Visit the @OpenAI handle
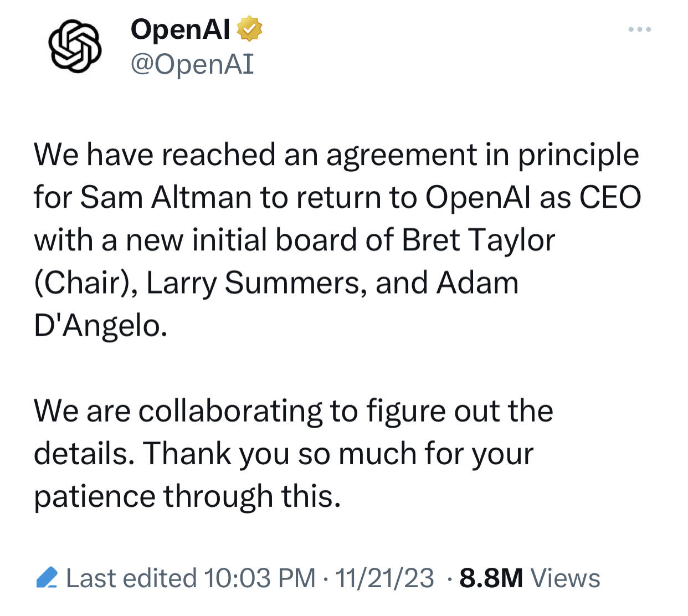688x616 pixels. 192,64
